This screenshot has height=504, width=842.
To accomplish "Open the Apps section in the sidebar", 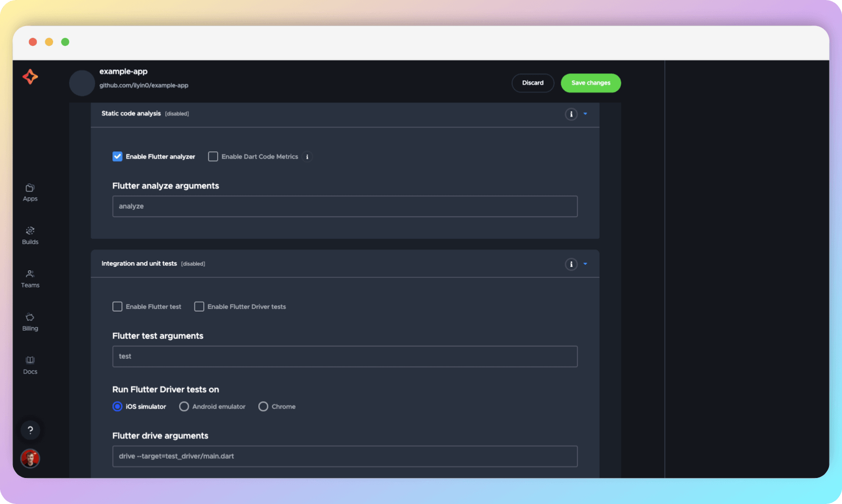I will [x=30, y=192].
